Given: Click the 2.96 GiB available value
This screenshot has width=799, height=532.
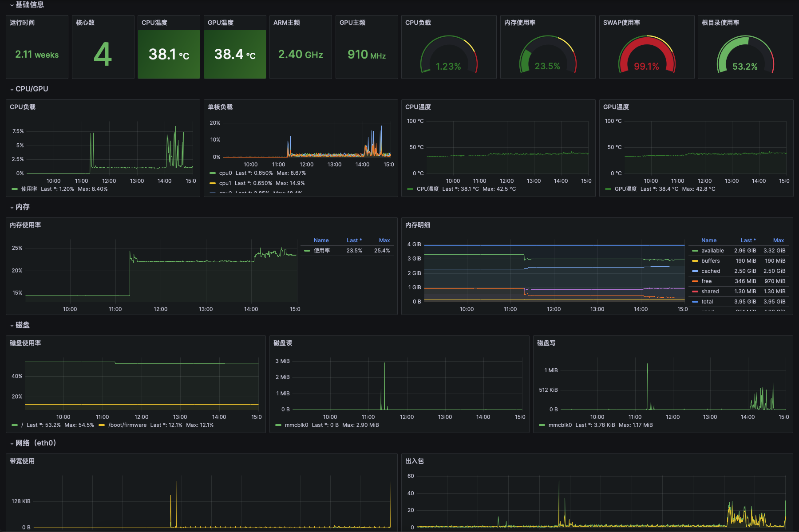Looking at the screenshot, I should (745, 251).
